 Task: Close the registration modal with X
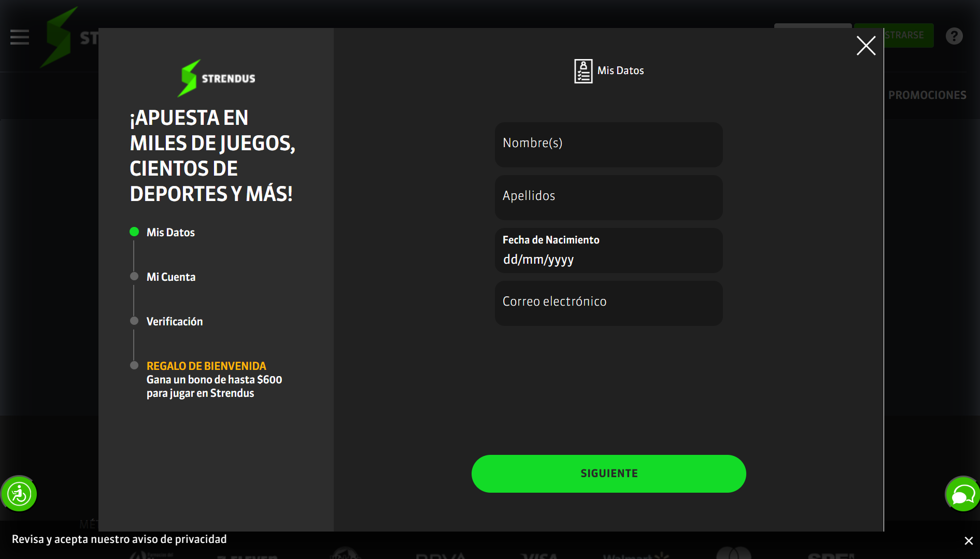point(866,46)
